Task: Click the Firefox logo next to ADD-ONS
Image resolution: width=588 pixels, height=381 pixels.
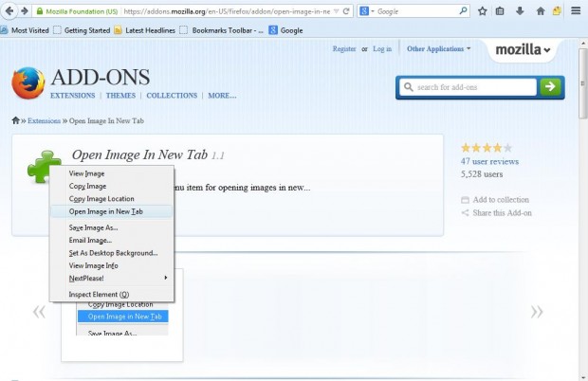Action: [28, 82]
